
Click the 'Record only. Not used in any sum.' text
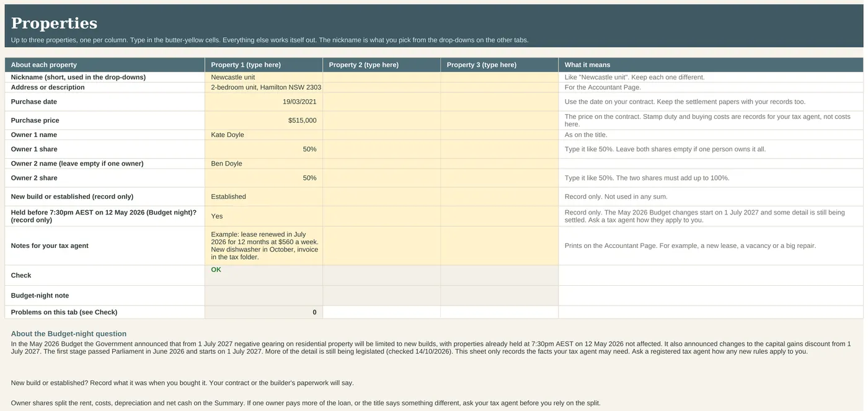pos(616,197)
